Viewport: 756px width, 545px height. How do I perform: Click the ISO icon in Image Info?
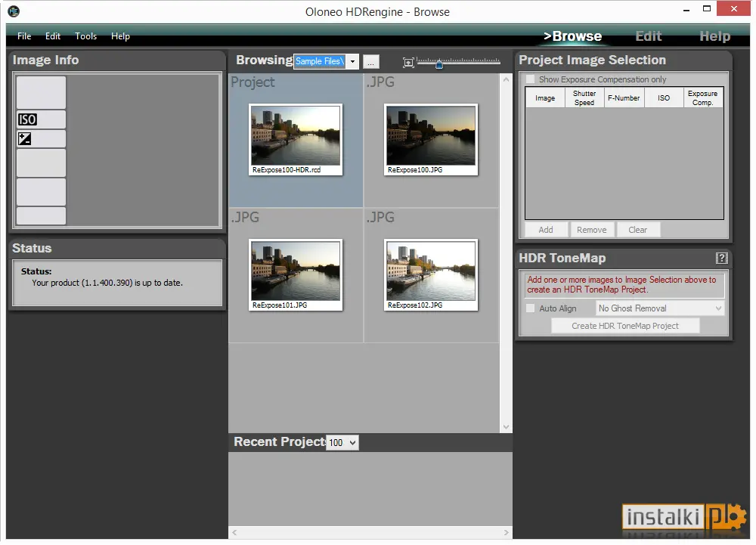point(27,119)
